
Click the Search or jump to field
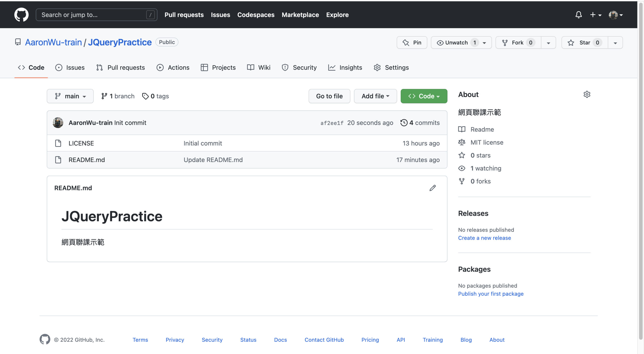pyautogui.click(x=96, y=15)
